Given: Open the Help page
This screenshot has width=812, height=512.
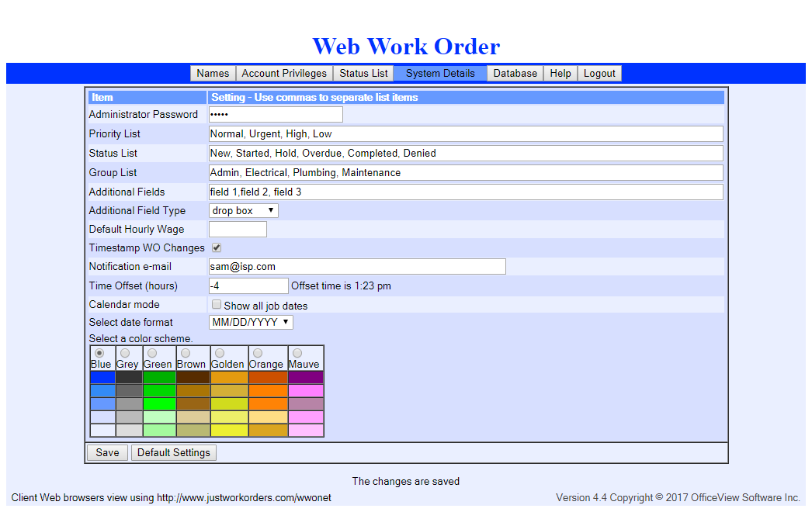Looking at the screenshot, I should (560, 74).
